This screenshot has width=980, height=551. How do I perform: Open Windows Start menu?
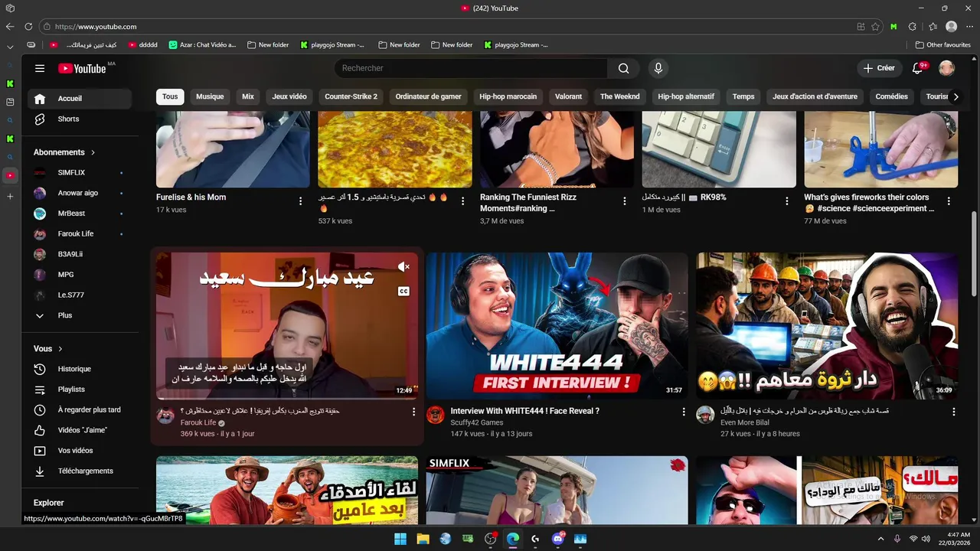[400, 539]
